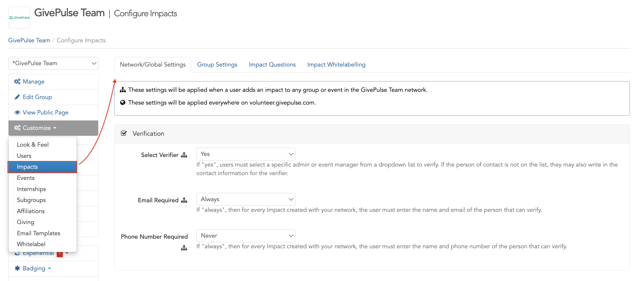Image resolution: width=644 pixels, height=281 pixels.
Task: Click the GivePulse logo thumbnail
Action: (x=19, y=18)
